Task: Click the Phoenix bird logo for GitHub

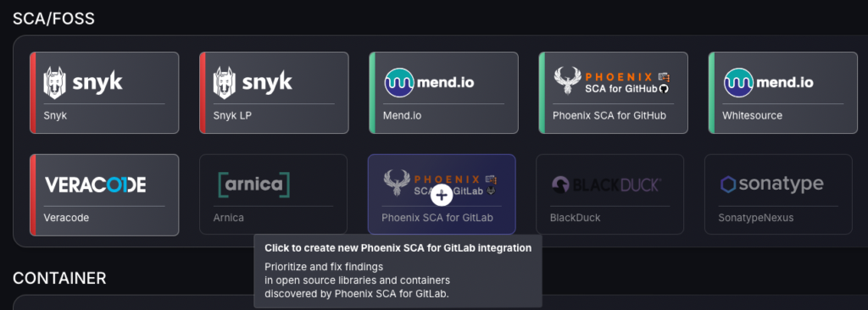Action: click(567, 80)
